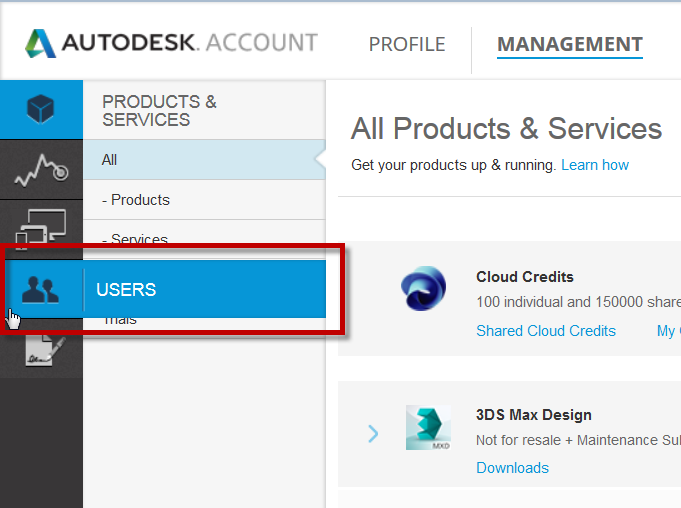Open the Users menu label
This screenshot has height=508, width=681.
(x=126, y=290)
